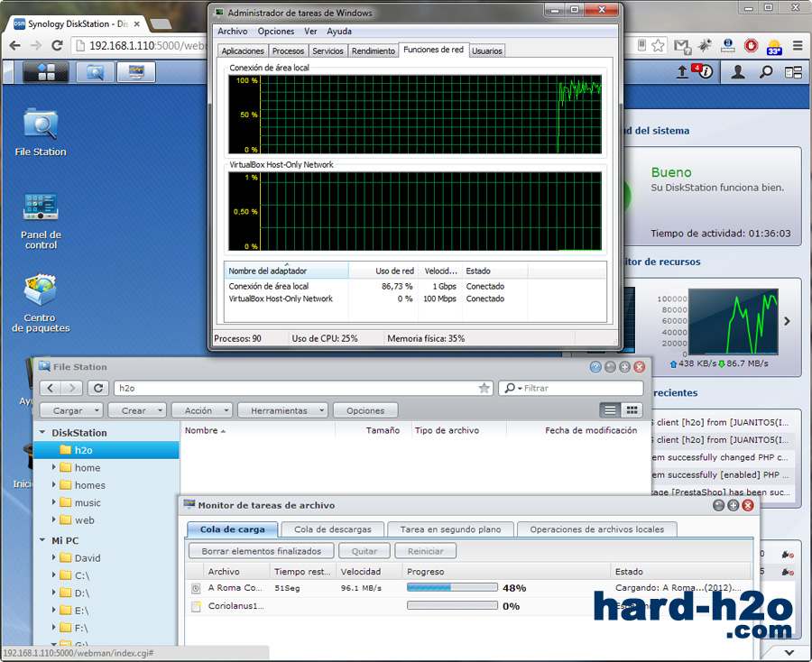
Task: Switch to the Usuarios tab
Action: point(487,51)
